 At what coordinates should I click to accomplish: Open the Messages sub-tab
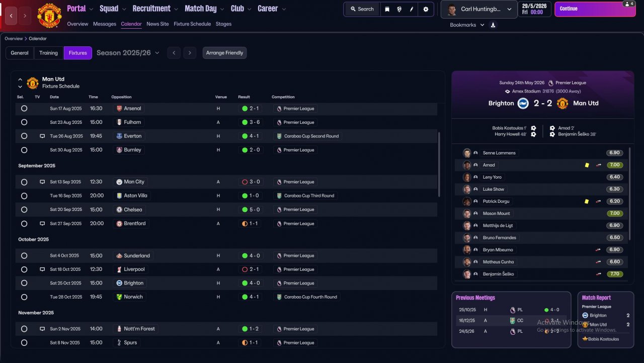click(105, 24)
